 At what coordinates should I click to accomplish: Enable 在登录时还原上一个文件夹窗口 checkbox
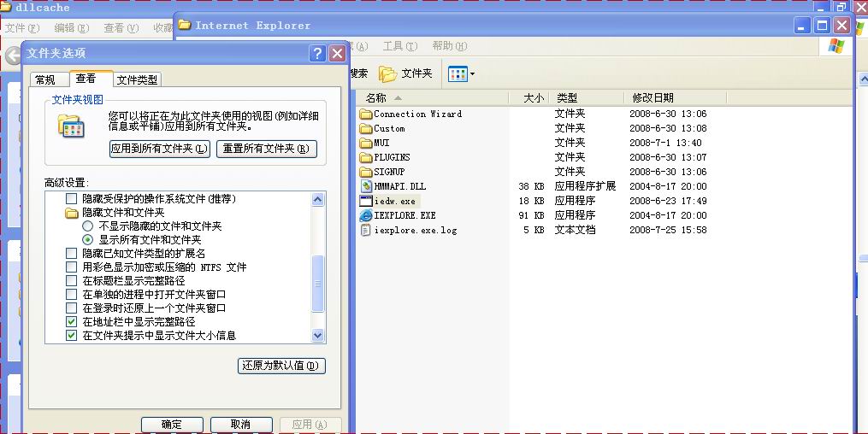[72, 308]
